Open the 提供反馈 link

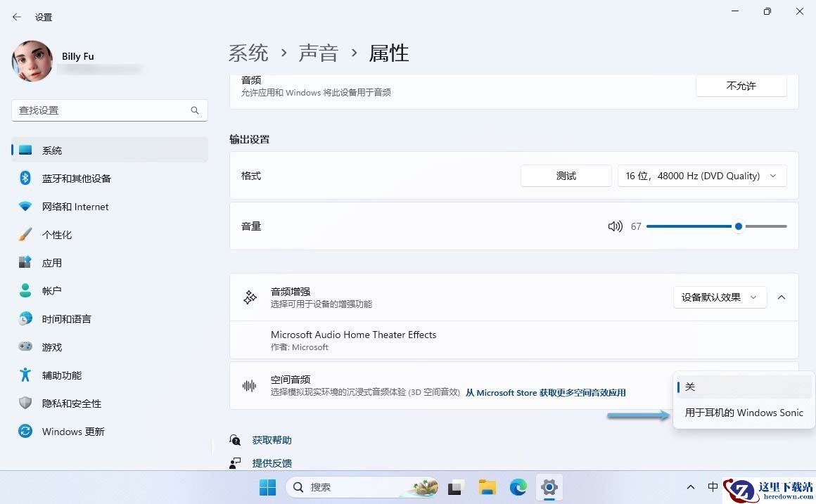coord(272,463)
